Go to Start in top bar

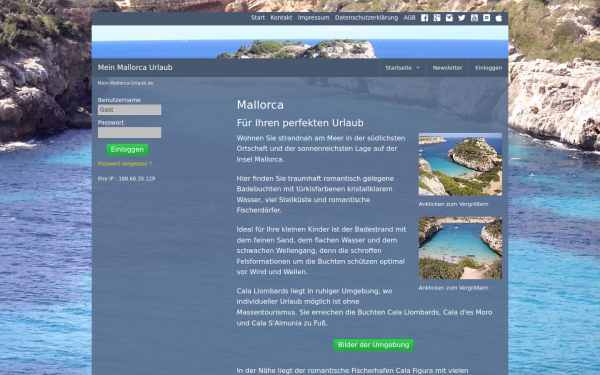(x=258, y=18)
